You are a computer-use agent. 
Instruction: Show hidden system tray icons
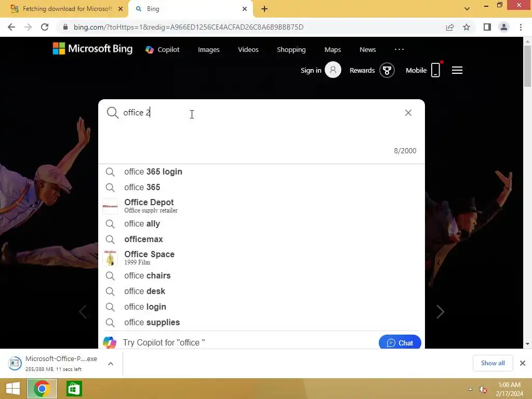coord(470,389)
